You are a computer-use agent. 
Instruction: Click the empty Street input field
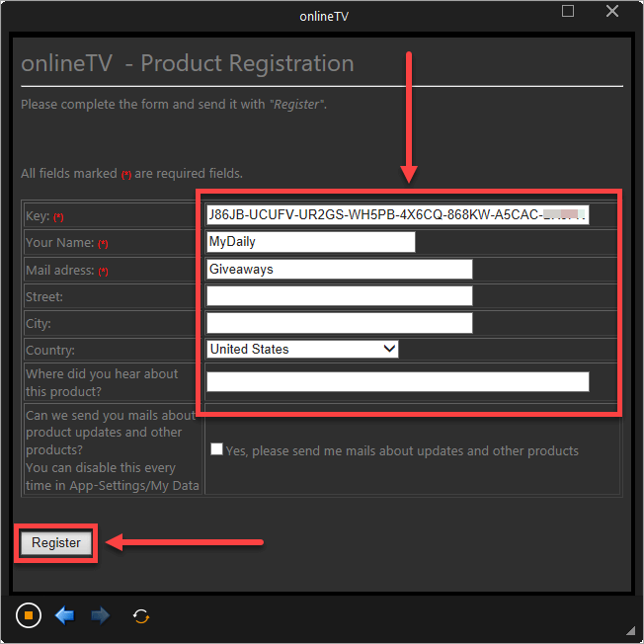coord(339,295)
